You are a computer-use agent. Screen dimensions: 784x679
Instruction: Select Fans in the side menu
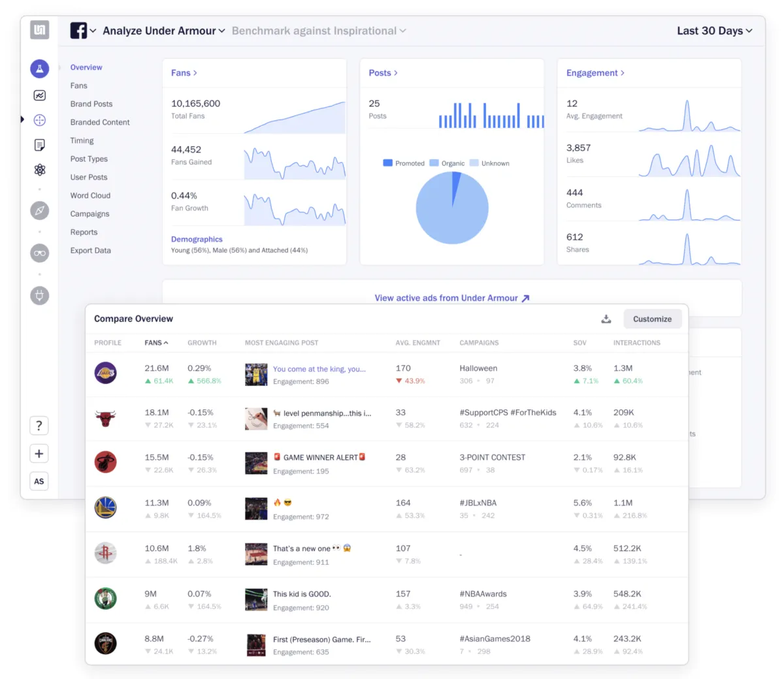point(78,86)
